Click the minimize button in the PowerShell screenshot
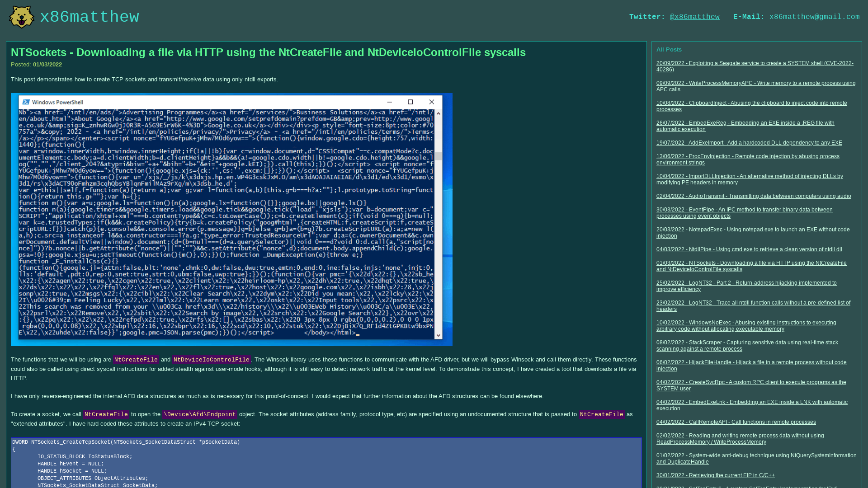Screen dimensions: 868x488 (x=389, y=102)
